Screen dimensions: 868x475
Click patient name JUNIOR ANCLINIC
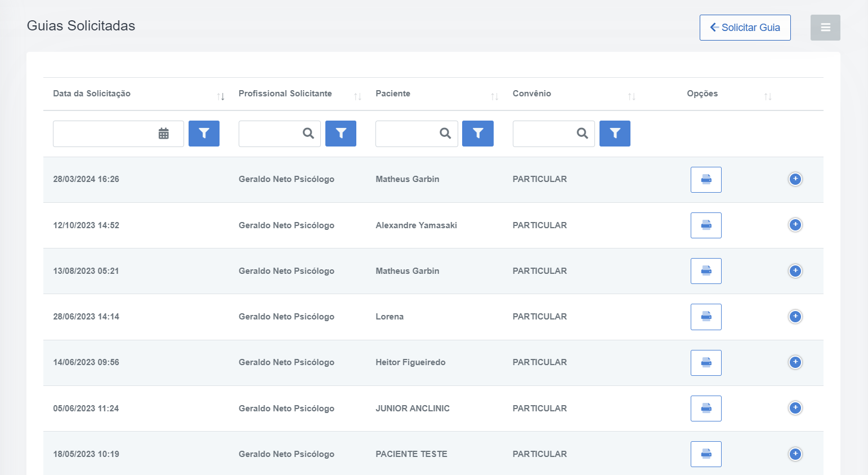413,409
